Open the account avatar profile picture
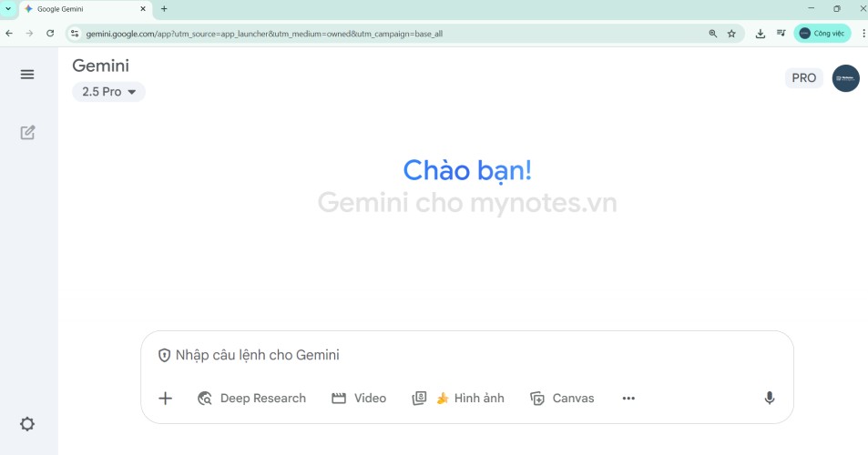 pyautogui.click(x=845, y=78)
